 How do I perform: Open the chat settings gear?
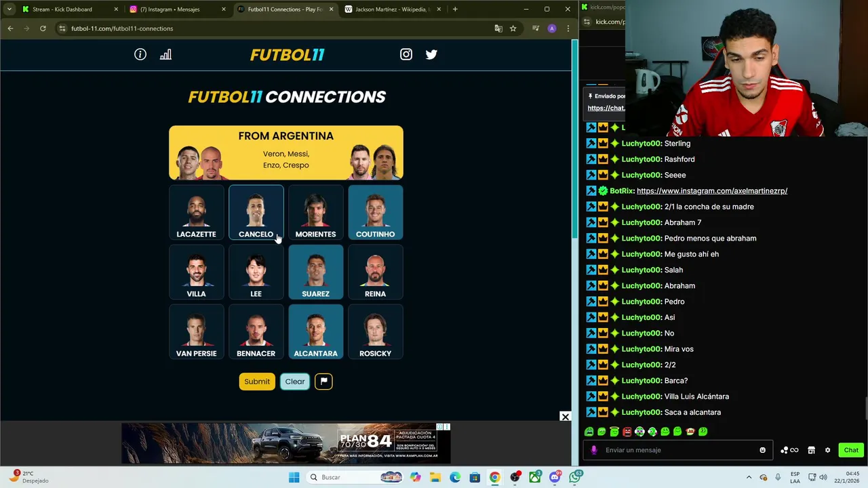pyautogui.click(x=827, y=450)
